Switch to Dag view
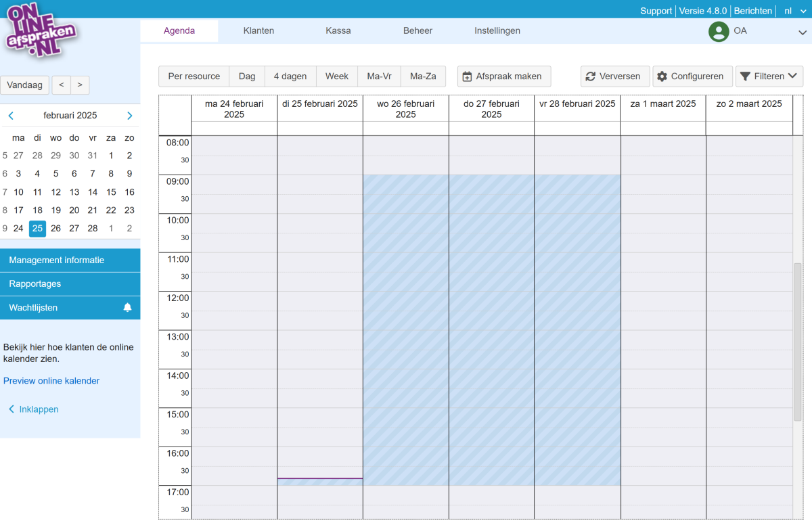Viewport: 812px width, 525px height. click(x=247, y=76)
